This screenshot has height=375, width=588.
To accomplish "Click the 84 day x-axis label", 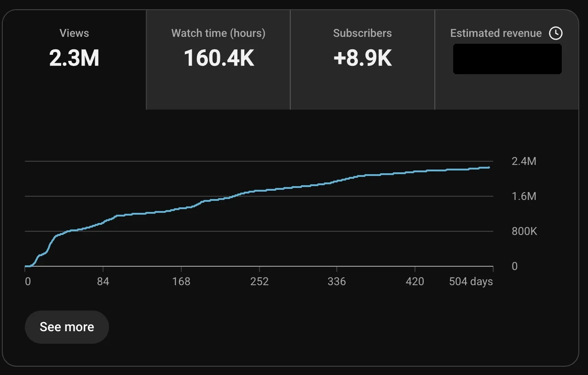I will pyautogui.click(x=104, y=281).
